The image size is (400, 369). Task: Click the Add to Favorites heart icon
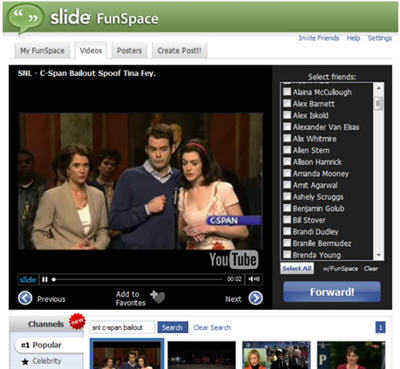coord(158,297)
